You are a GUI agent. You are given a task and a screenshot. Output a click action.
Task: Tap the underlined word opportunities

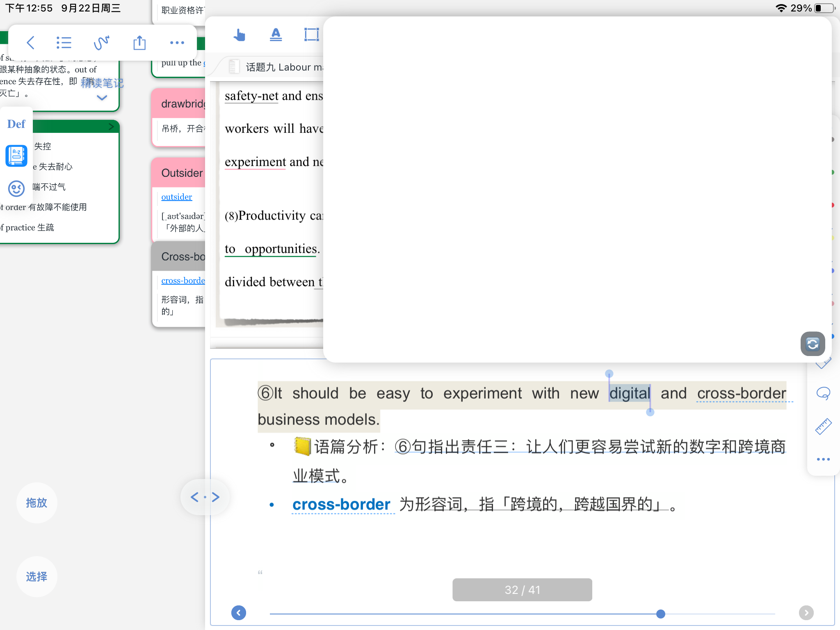281,249
